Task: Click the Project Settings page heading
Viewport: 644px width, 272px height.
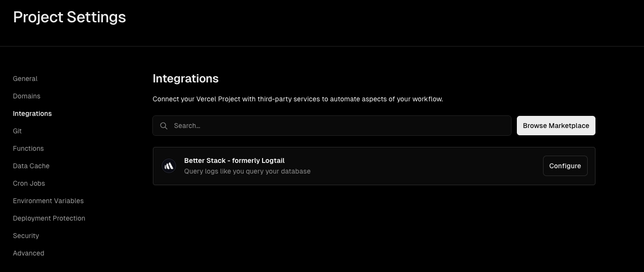Action: pyautogui.click(x=69, y=17)
